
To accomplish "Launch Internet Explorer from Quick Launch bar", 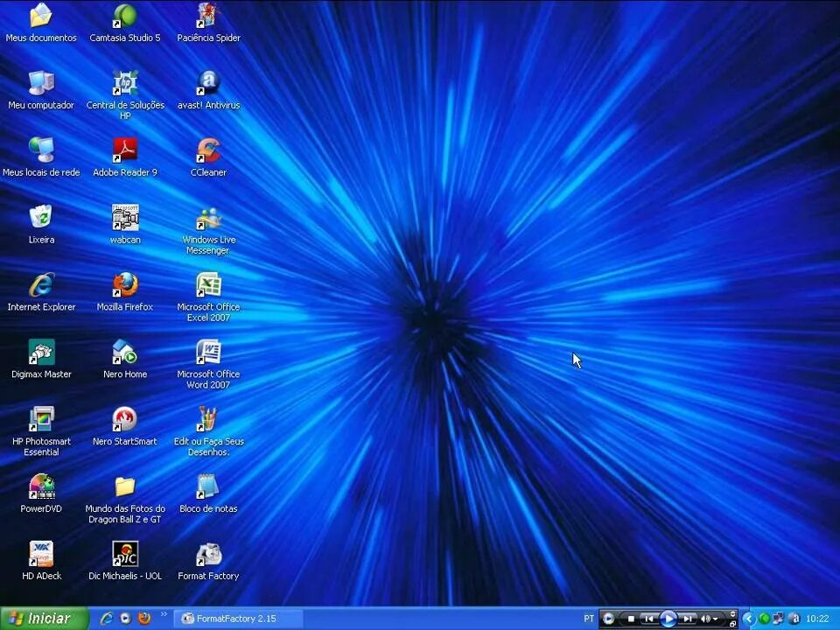I will [106, 619].
